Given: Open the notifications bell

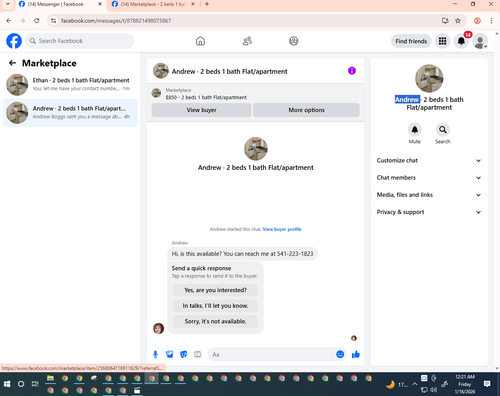Looking at the screenshot, I should click(x=461, y=41).
